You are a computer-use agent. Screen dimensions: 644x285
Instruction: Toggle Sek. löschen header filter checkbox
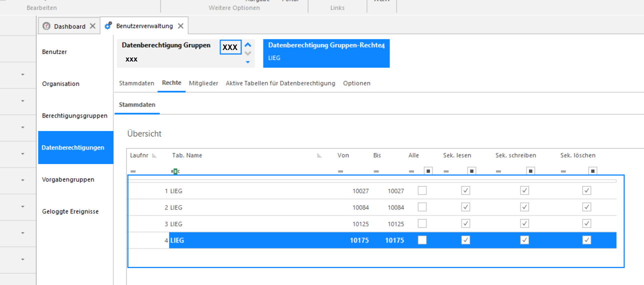(x=592, y=171)
